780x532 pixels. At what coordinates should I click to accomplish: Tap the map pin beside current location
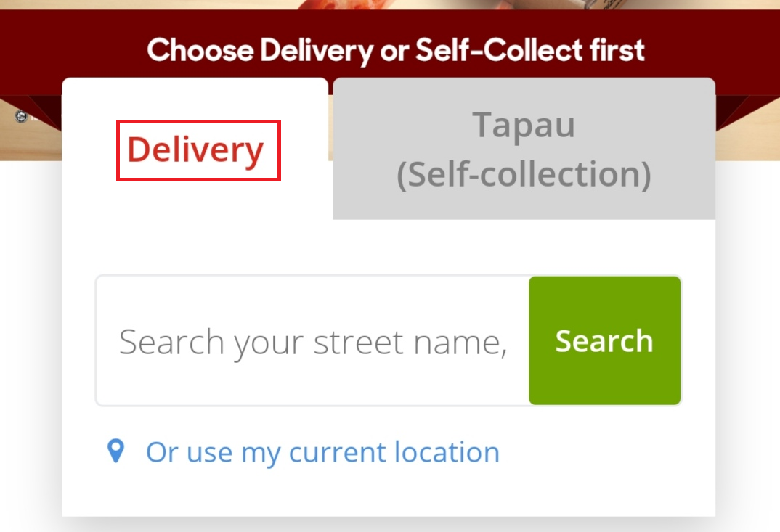115,451
